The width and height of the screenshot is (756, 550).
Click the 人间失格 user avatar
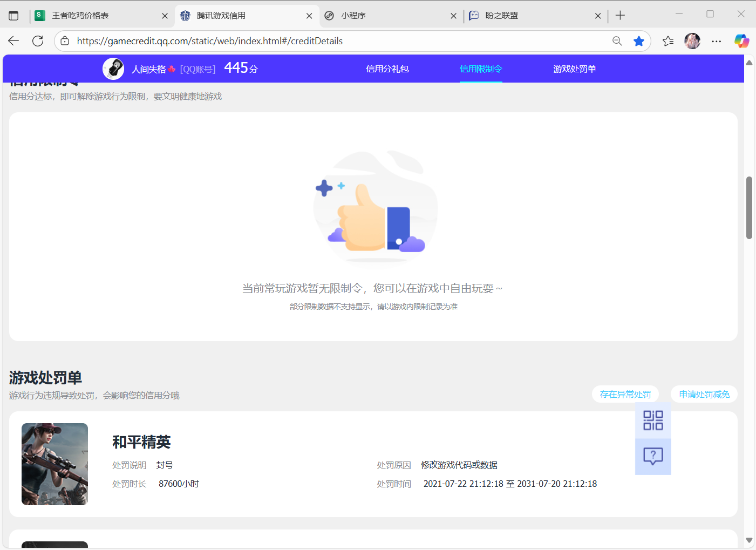point(113,69)
